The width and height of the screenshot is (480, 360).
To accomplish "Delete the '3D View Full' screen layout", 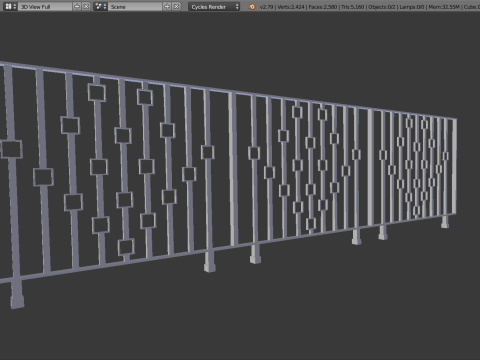I will coord(86,6).
